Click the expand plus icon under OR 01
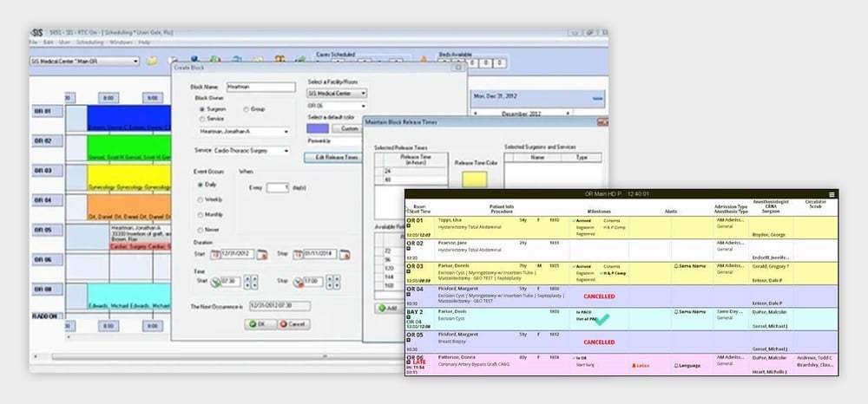The height and width of the screenshot is (404, 868). point(409,225)
